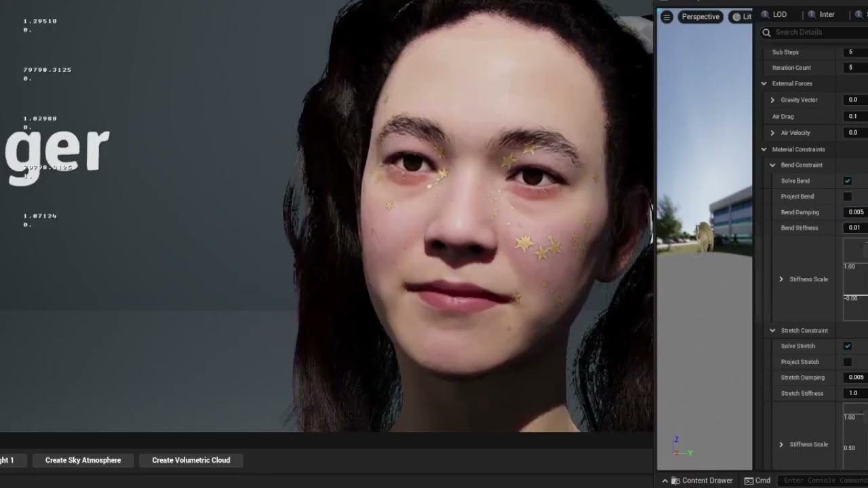The width and height of the screenshot is (868, 488).
Task: Collapse the Bend Constraint group
Action: (x=772, y=165)
